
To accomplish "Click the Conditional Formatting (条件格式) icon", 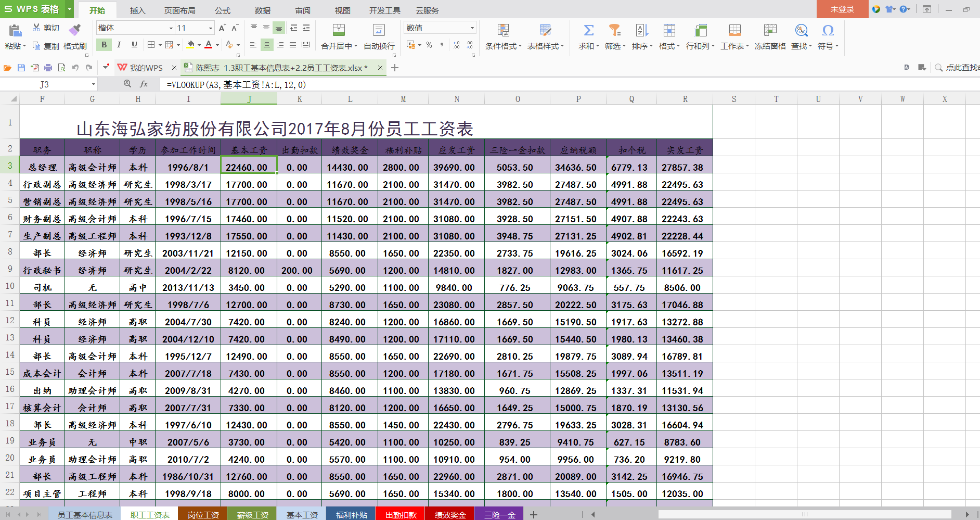I will point(503,30).
